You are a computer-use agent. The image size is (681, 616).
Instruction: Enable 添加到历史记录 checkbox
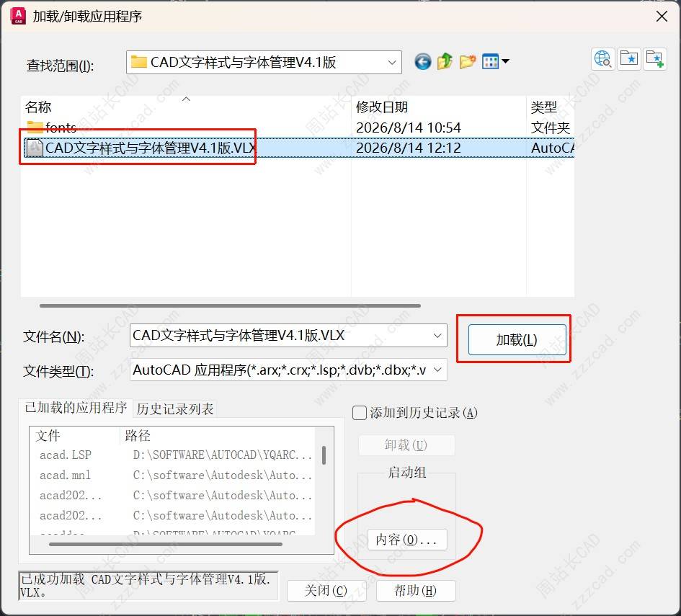coord(359,413)
